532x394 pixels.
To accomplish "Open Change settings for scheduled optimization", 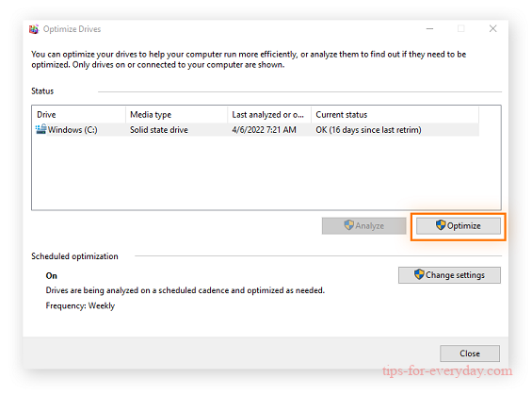I will point(449,275).
